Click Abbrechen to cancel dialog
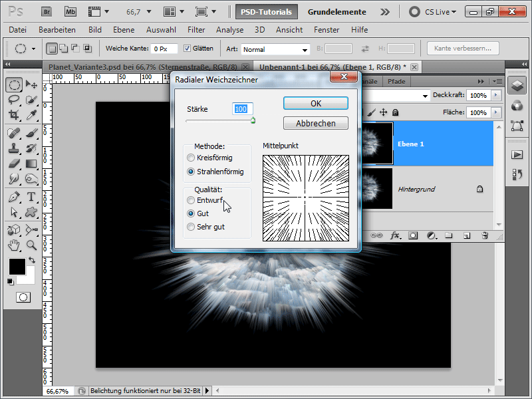532x399 pixels. tap(316, 123)
